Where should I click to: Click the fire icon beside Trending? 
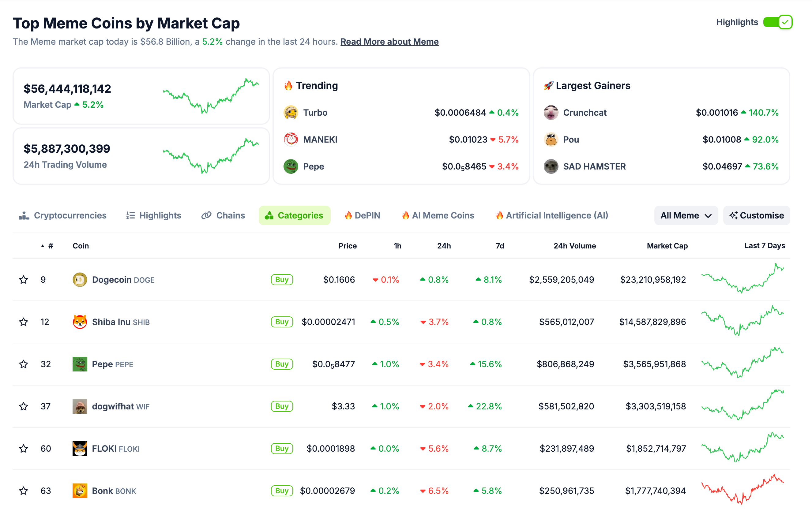(288, 86)
